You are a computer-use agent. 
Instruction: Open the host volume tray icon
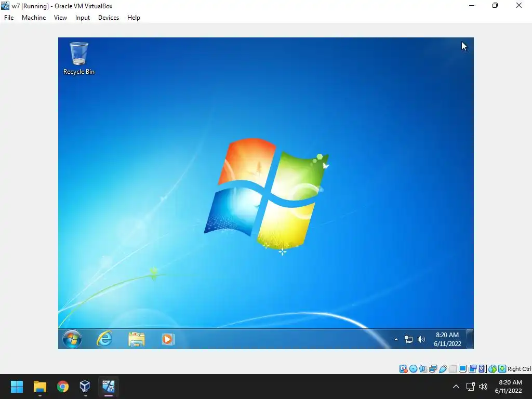click(x=483, y=387)
